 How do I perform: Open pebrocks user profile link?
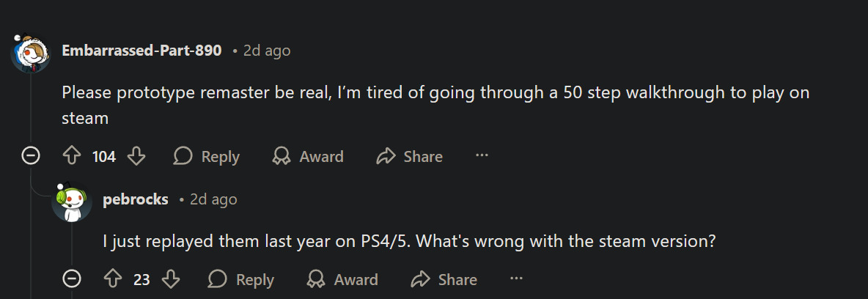coord(136,199)
